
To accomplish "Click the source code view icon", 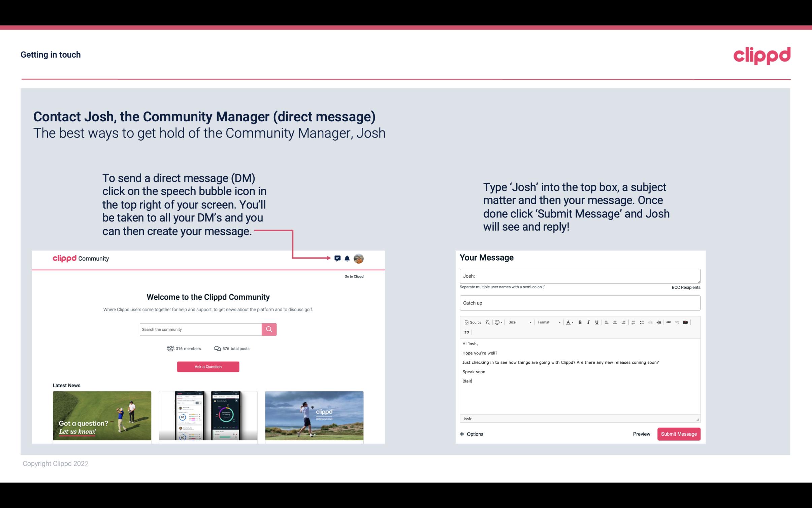I will click(x=471, y=322).
